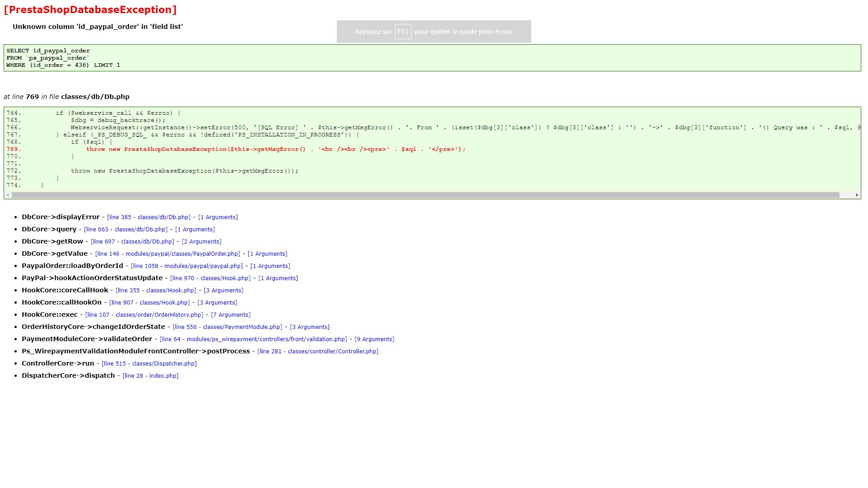Expand [9 Arguments] for PaymentModuleCore->validateOrder
Screen dimensions: 868x488
374,339
